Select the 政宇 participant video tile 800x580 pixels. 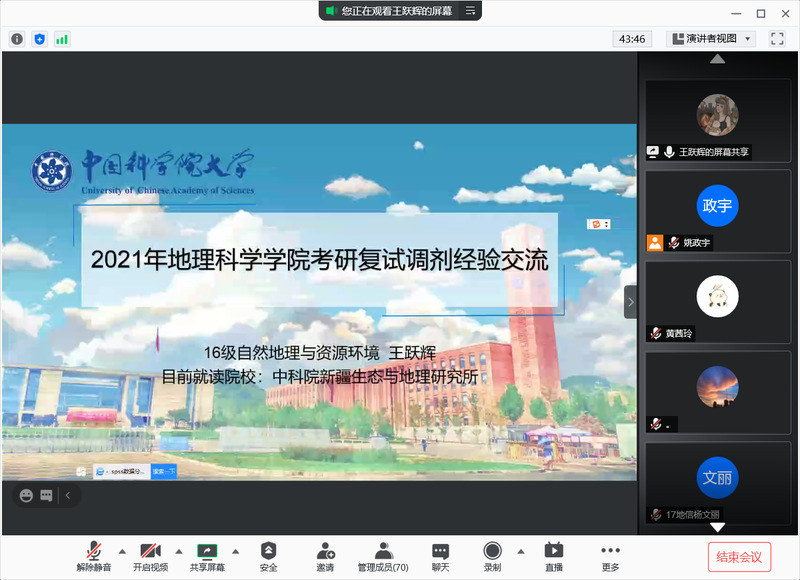717,211
